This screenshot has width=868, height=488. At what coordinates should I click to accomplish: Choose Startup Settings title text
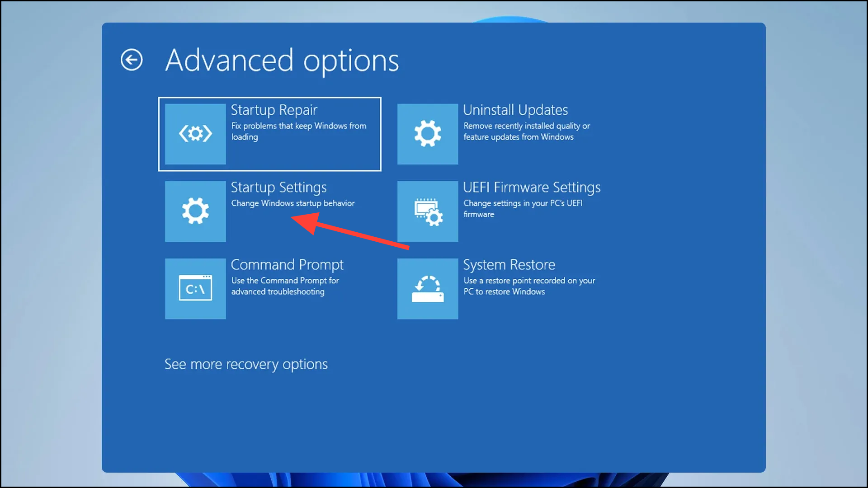[x=278, y=187]
